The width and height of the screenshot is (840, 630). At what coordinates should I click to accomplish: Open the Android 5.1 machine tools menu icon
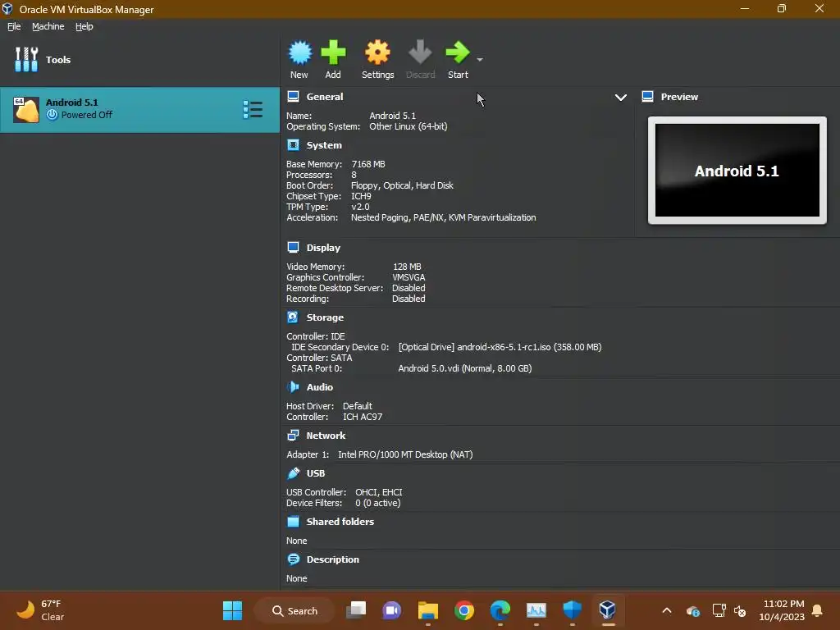253,109
